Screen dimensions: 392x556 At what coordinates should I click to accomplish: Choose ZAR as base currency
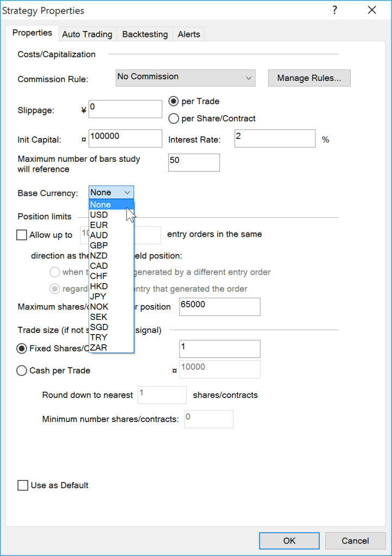[111, 347]
